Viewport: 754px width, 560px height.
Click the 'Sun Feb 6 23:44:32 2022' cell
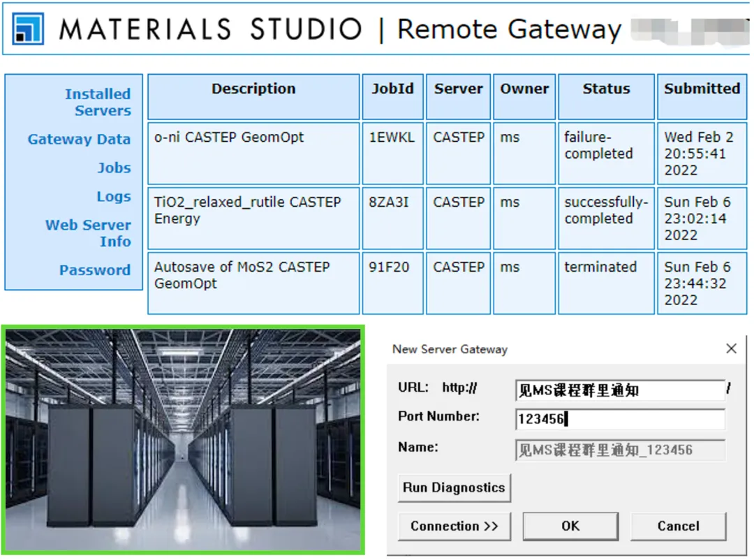click(x=702, y=283)
